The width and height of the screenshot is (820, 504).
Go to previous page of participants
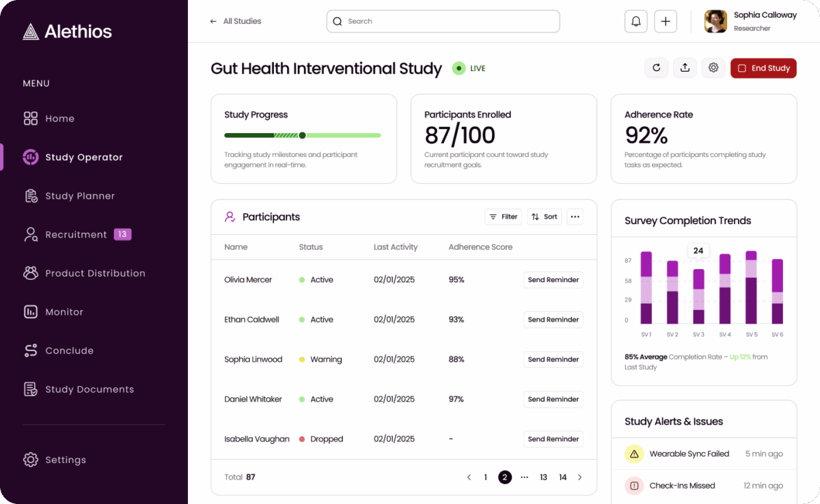[x=469, y=477]
